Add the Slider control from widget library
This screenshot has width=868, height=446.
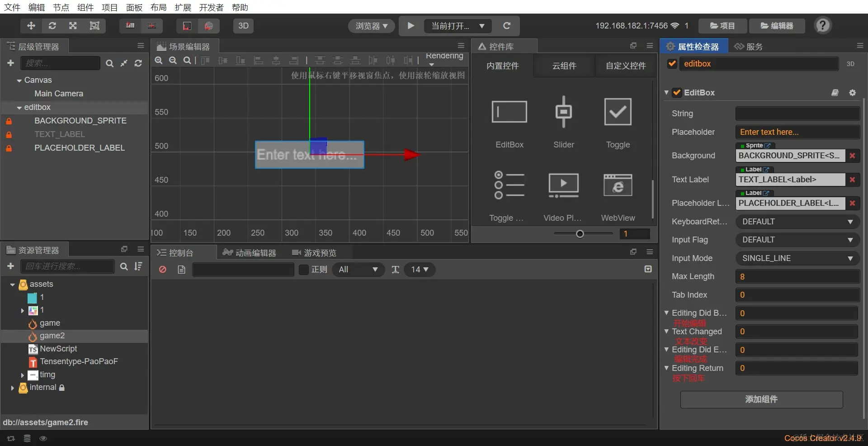564,122
